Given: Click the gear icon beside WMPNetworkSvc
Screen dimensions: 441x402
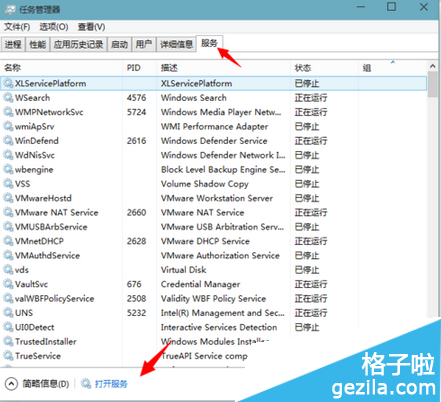Looking at the screenshot, I should coord(8,112).
